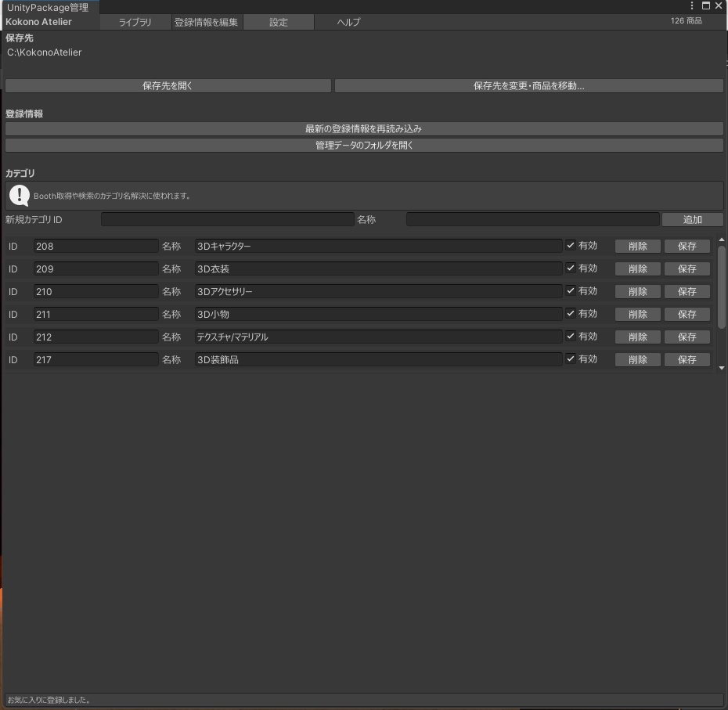Screen dimensions: 728x710
Task: Click 管理データのフォルダを開く button
Action: coord(364,146)
